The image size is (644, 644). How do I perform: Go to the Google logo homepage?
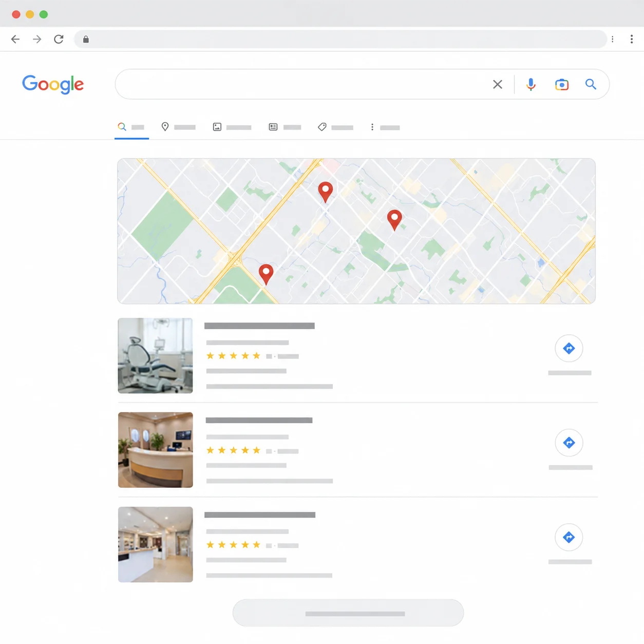tap(53, 84)
